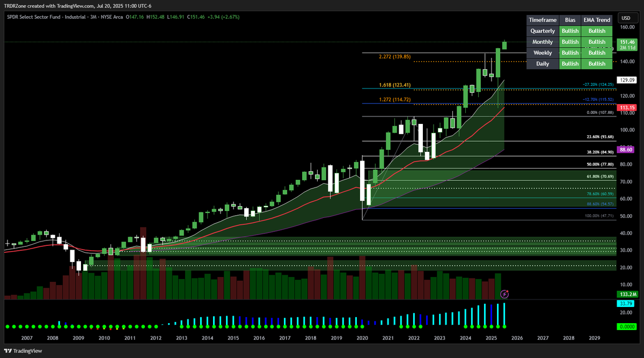Viewport: 644px width, 358px height.
Task: Click the Daily row label
Action: (x=542, y=63)
